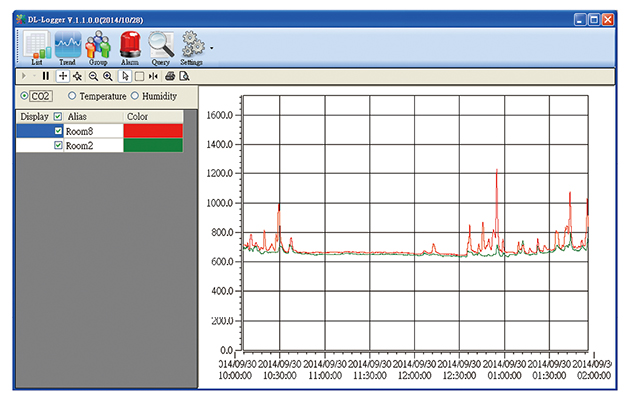The width and height of the screenshot is (628, 400).
Task: Click the Color column header
Action: point(153,117)
